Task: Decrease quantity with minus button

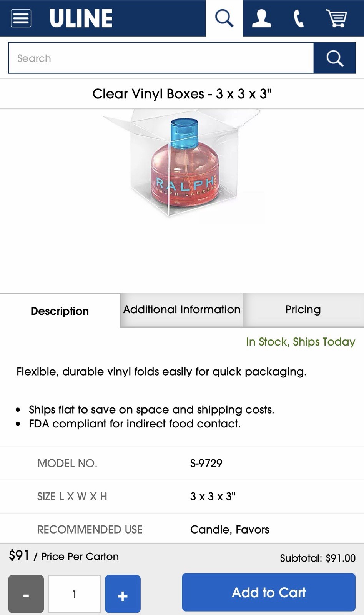Action: tap(26, 594)
